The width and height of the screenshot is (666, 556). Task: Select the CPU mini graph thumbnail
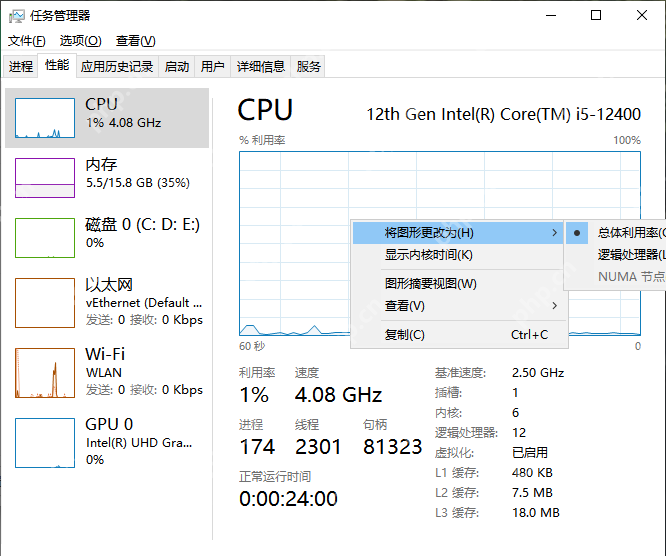click(x=45, y=118)
